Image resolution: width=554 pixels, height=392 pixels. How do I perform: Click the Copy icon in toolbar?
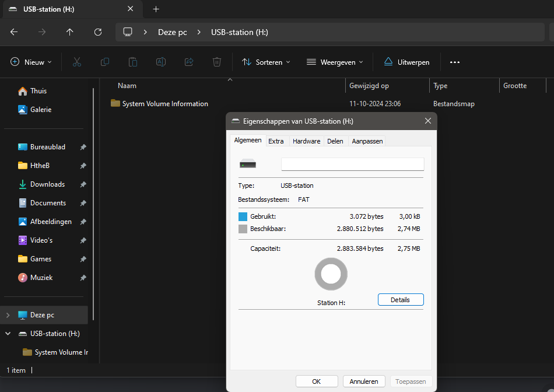click(104, 62)
